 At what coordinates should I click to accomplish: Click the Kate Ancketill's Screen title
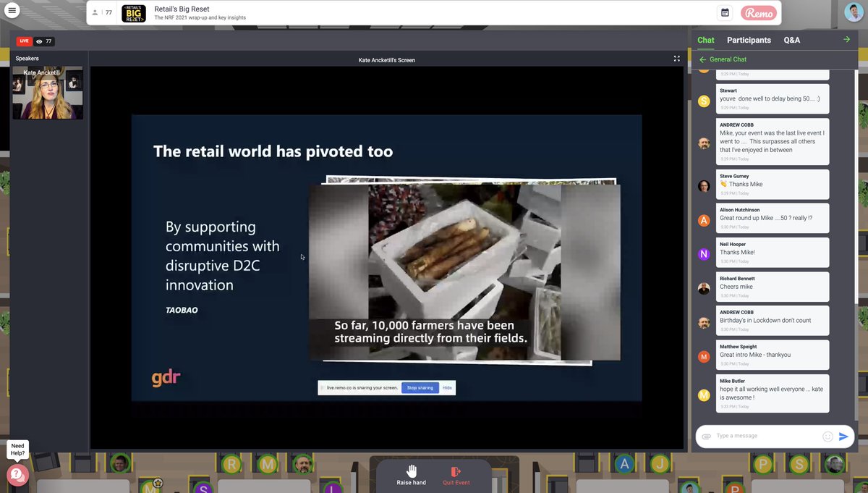[387, 59]
